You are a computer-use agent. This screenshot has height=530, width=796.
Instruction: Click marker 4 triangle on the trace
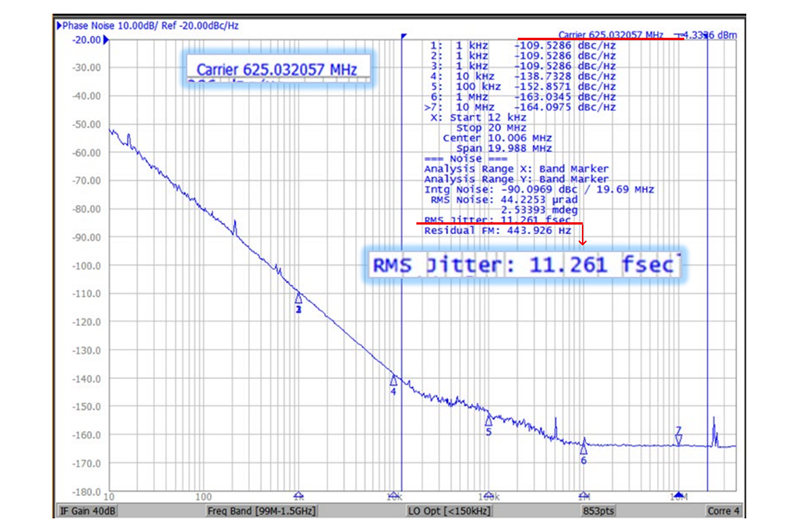tap(394, 381)
